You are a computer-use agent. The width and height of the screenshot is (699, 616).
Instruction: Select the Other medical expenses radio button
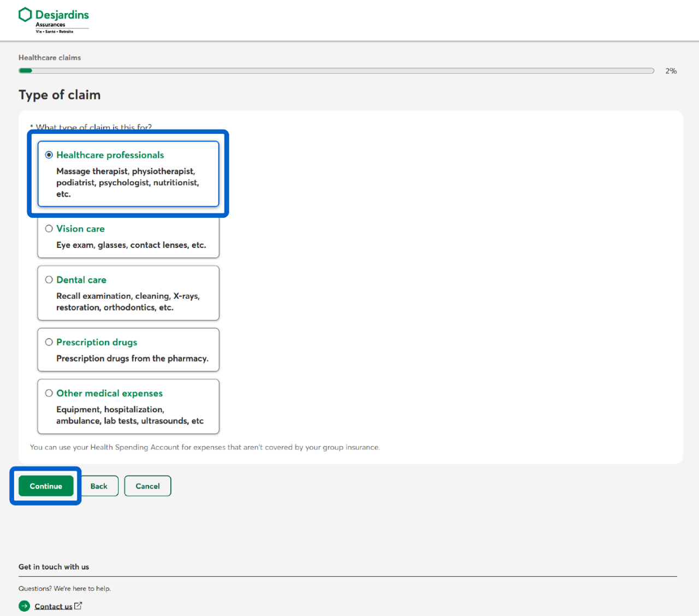[x=49, y=393]
